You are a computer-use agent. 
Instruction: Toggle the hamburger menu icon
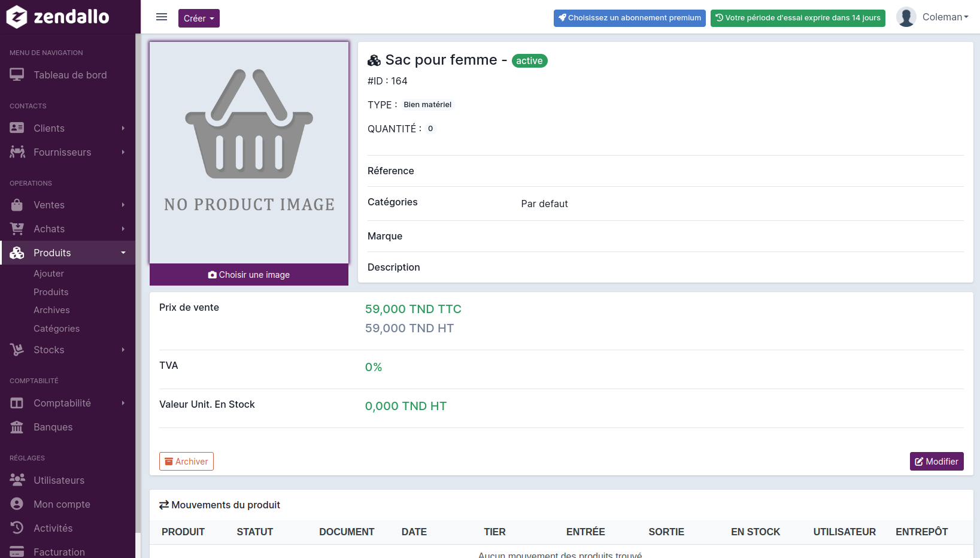pyautogui.click(x=162, y=17)
